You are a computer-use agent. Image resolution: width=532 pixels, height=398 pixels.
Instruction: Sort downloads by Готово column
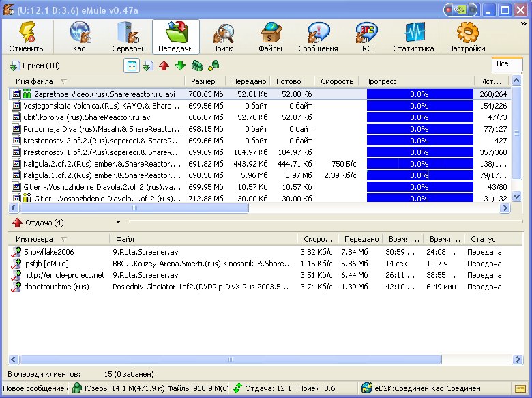293,81
